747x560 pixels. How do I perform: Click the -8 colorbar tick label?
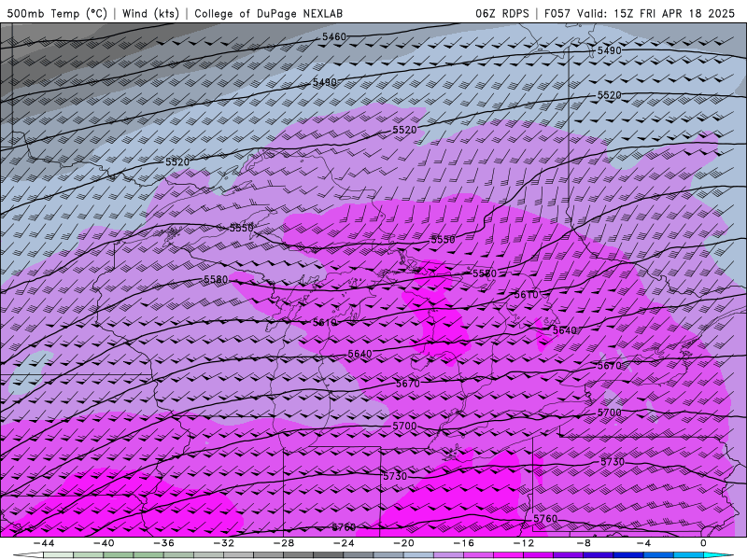pyautogui.click(x=585, y=543)
